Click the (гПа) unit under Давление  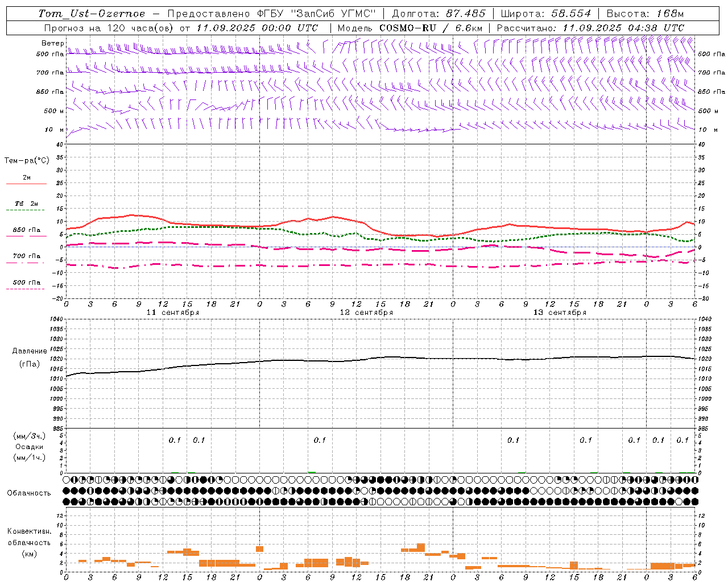click(x=30, y=364)
